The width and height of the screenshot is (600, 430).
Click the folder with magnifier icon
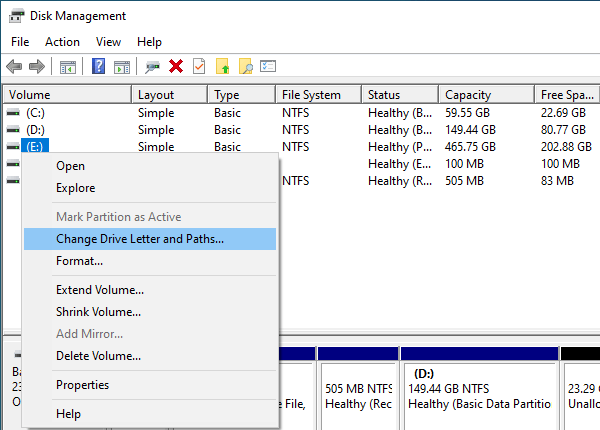[245, 66]
